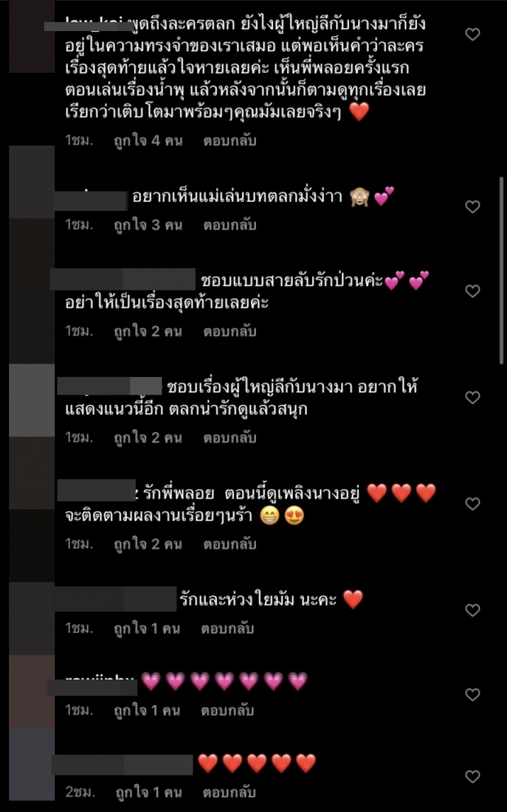
Task: Reply to the อยากเห็นแม่เล่นบทตลก comment
Action: point(229,225)
